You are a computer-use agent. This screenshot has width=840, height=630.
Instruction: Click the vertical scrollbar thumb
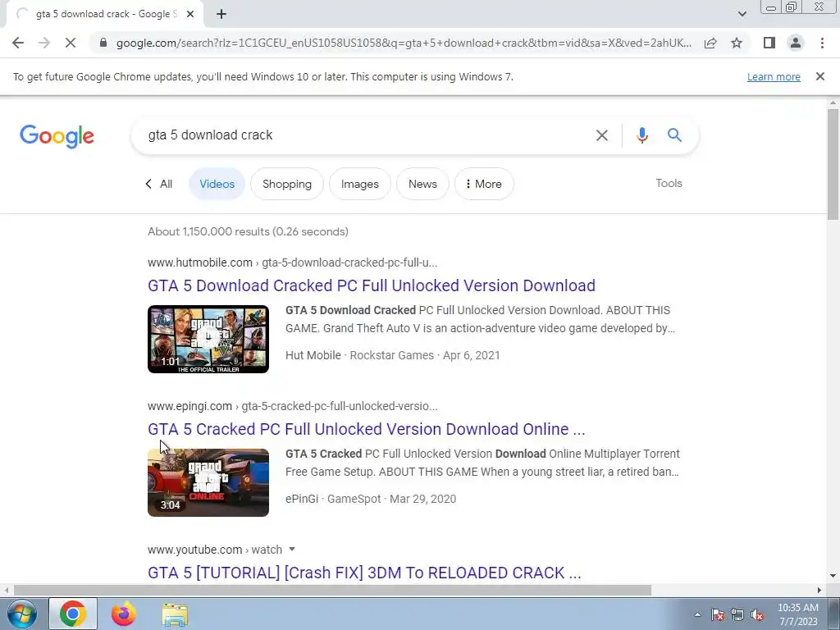click(x=833, y=164)
